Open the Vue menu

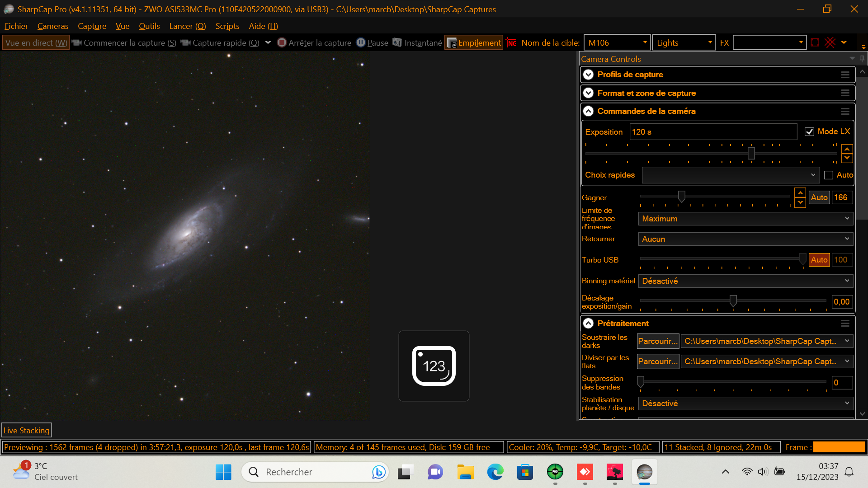click(x=123, y=26)
